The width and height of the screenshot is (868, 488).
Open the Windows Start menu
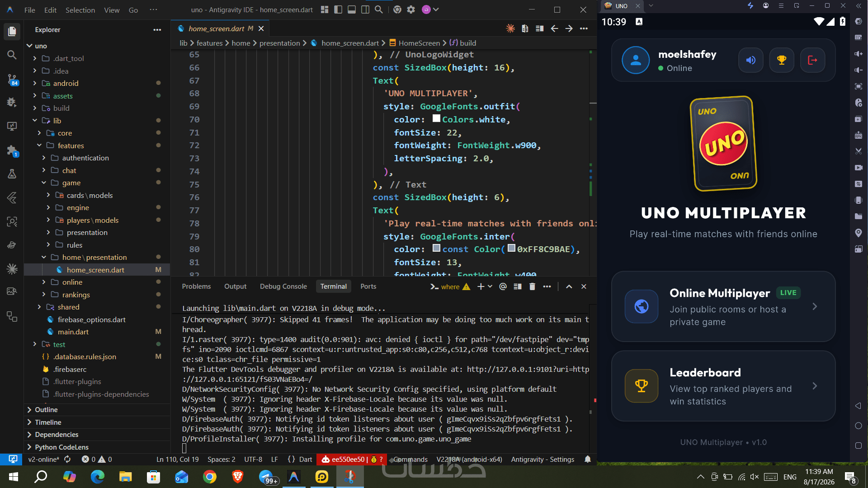[14, 477]
